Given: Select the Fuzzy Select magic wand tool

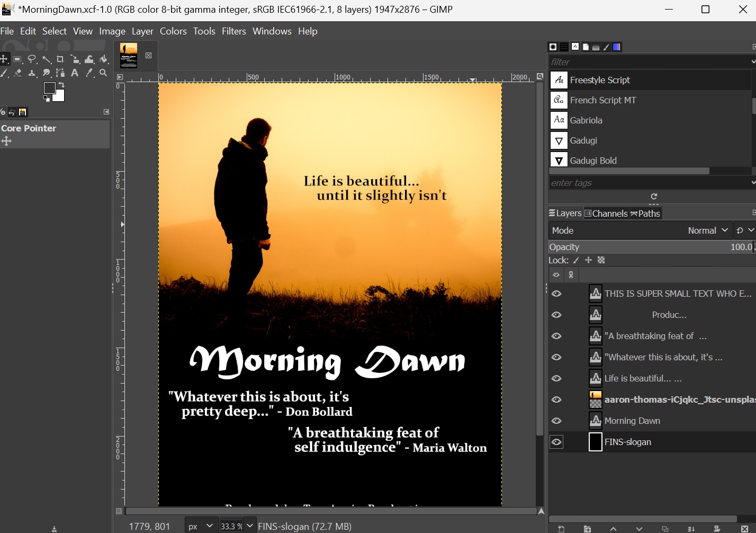Looking at the screenshot, I should pyautogui.click(x=47, y=59).
